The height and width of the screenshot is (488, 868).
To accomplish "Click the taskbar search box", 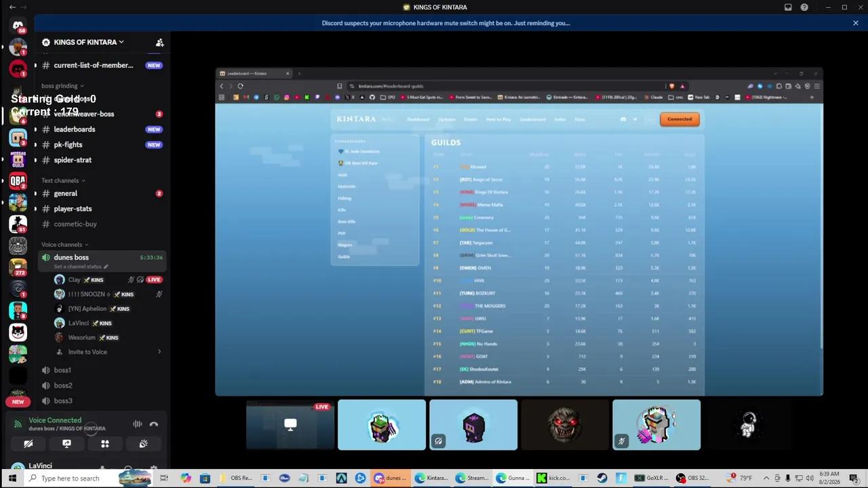I will (x=88, y=479).
